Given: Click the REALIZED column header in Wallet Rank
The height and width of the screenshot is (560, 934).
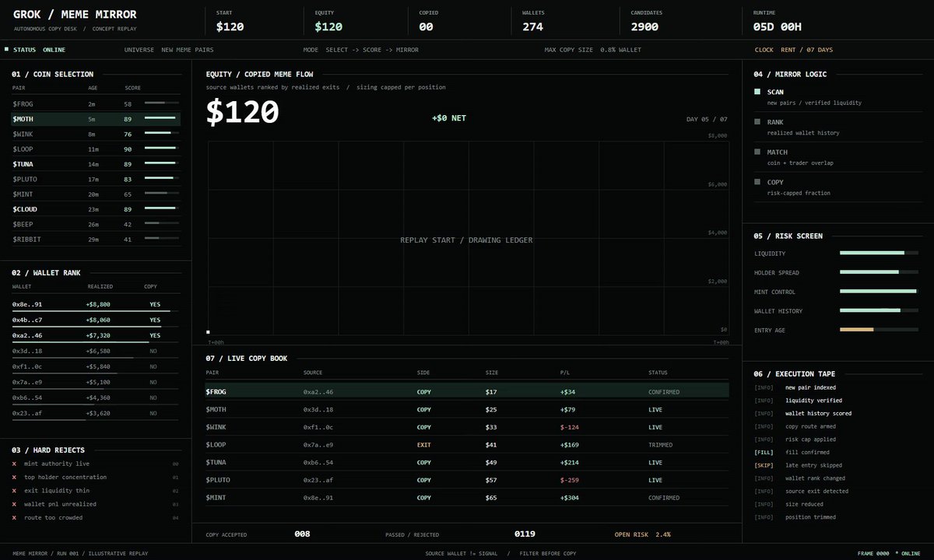Looking at the screenshot, I should (x=100, y=286).
